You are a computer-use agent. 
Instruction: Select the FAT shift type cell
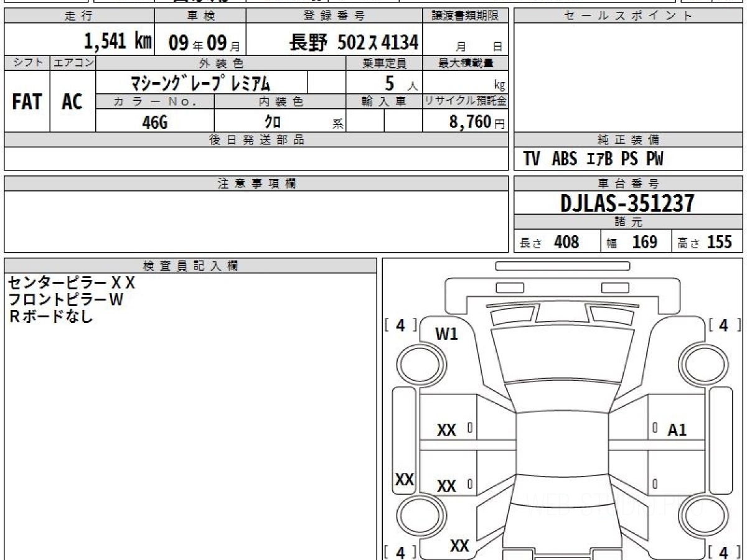point(27,102)
